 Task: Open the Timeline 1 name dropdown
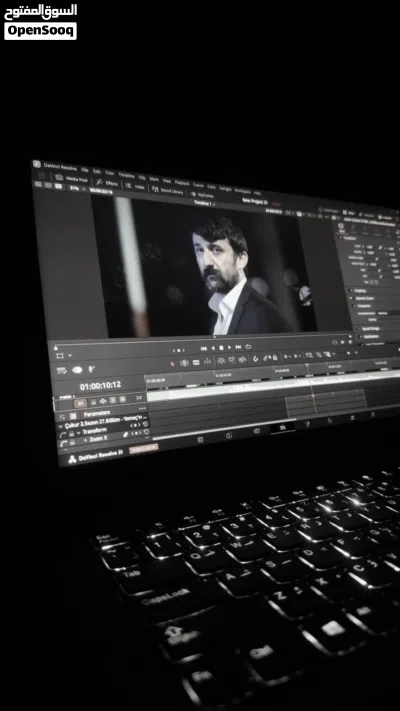pyautogui.click(x=203, y=203)
